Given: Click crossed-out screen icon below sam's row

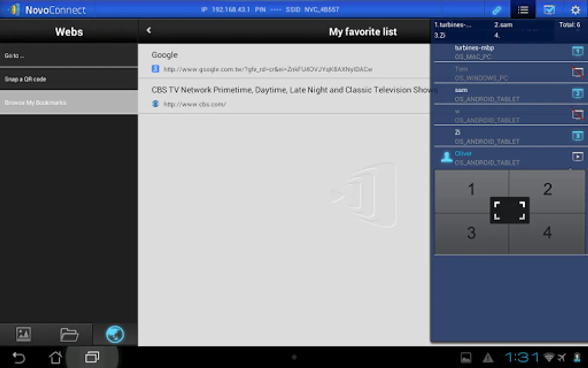Looking at the screenshot, I should [577, 114].
